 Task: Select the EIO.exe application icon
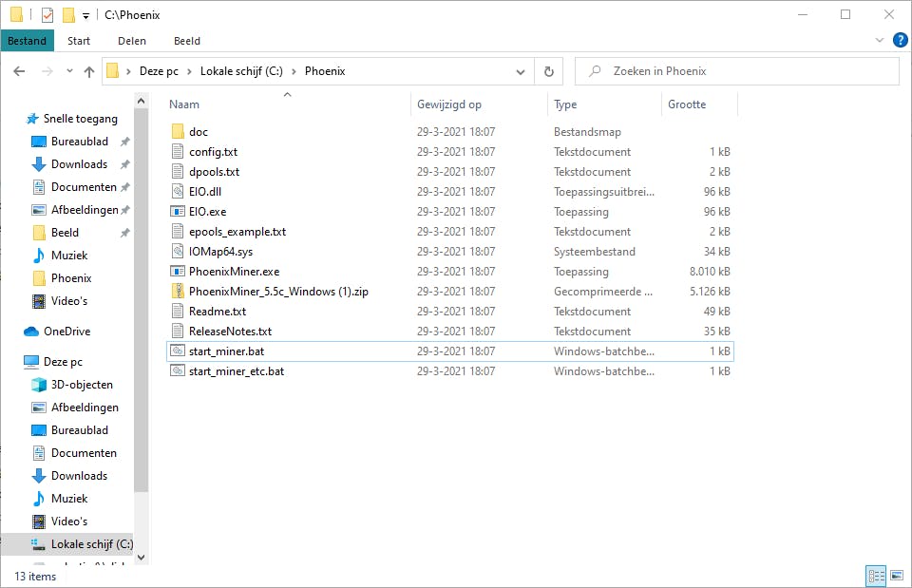click(178, 211)
